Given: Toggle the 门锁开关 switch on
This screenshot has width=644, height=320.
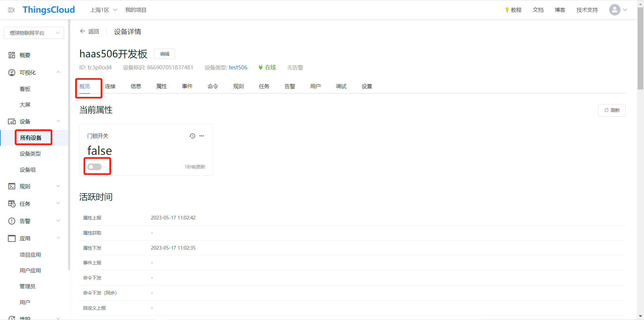Looking at the screenshot, I should pos(95,167).
